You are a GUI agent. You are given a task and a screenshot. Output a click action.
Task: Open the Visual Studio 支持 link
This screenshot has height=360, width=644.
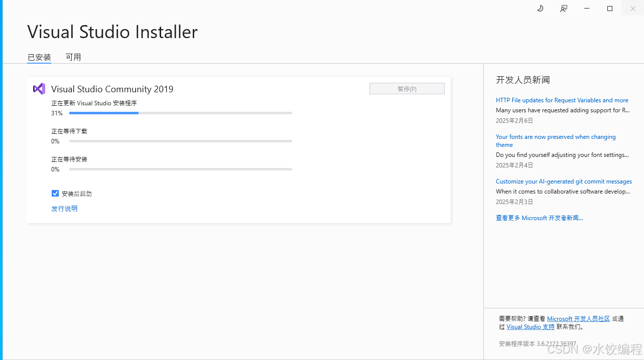[531, 327]
